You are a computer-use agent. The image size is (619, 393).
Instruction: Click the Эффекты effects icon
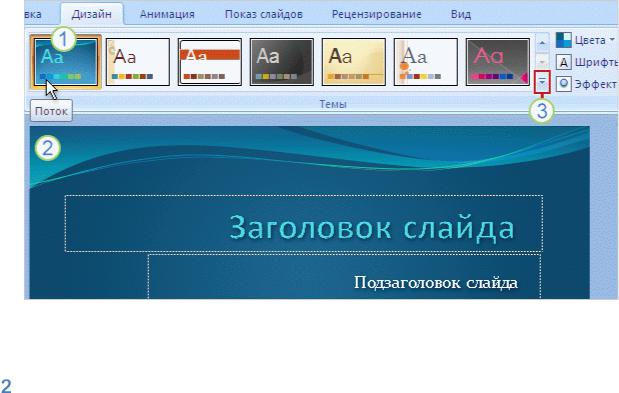[x=564, y=84]
